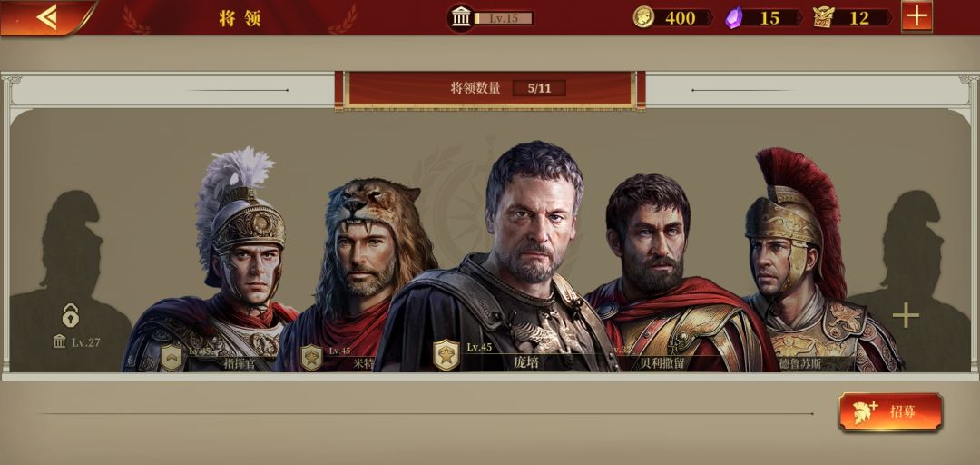The image size is (980, 465).
Task: Add currency with the plus button
Action: tap(916, 15)
